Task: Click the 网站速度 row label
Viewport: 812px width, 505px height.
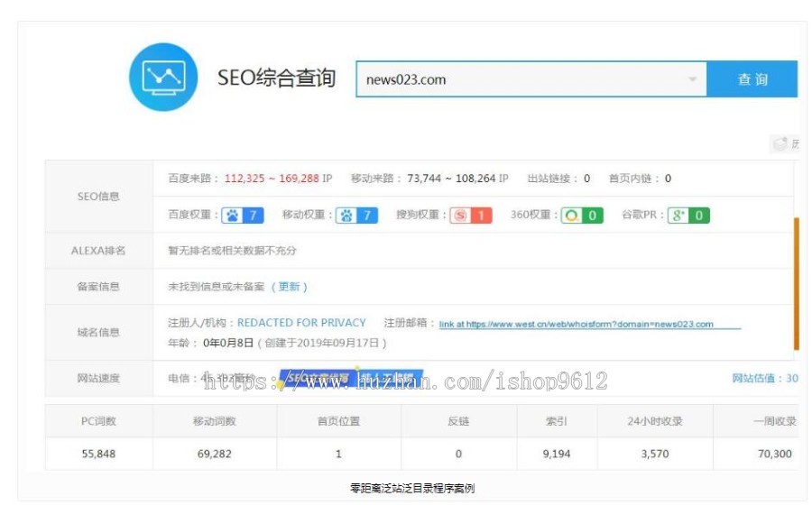Action: click(98, 378)
